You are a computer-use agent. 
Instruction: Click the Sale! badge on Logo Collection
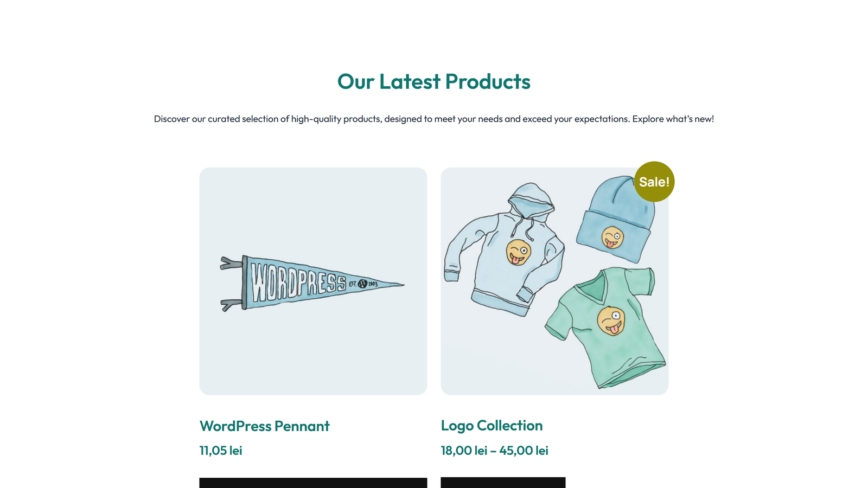pyautogui.click(x=654, y=182)
